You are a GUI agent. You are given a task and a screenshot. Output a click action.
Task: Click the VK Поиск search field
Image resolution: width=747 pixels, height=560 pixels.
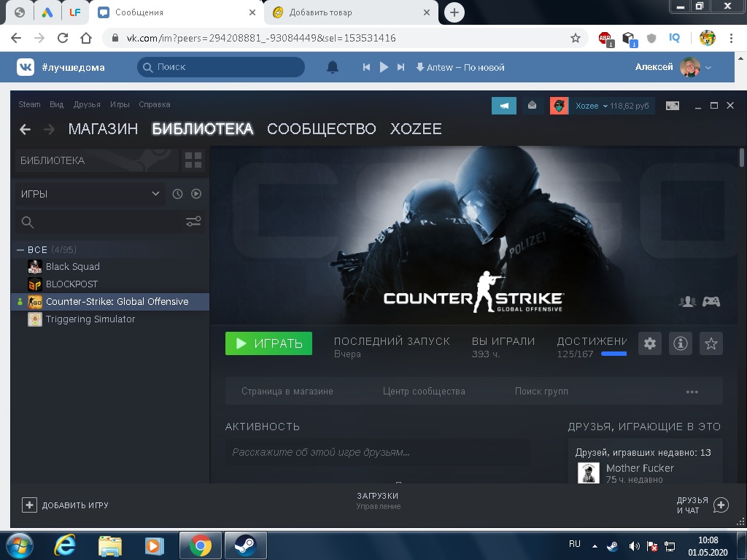click(221, 67)
